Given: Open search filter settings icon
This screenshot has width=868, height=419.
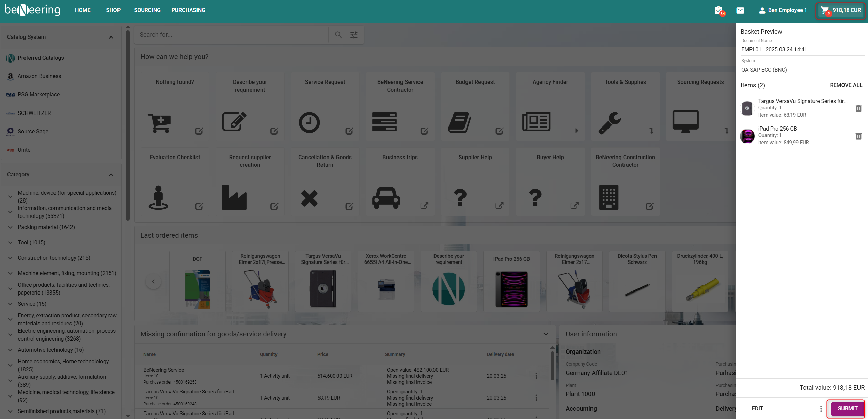Looking at the screenshot, I should tap(354, 35).
